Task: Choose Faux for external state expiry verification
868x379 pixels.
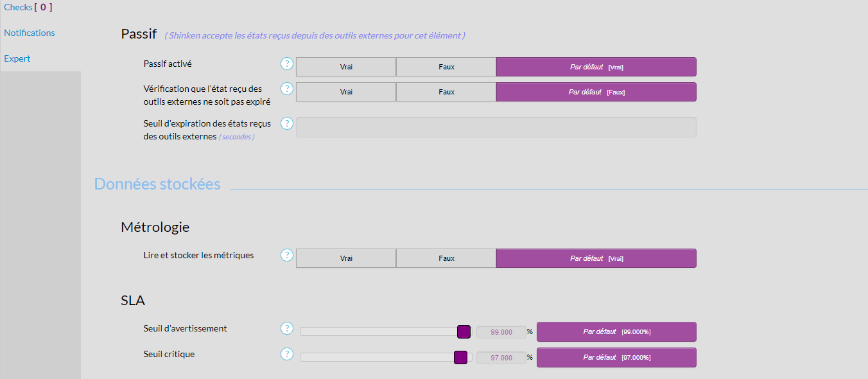Action: click(x=446, y=92)
